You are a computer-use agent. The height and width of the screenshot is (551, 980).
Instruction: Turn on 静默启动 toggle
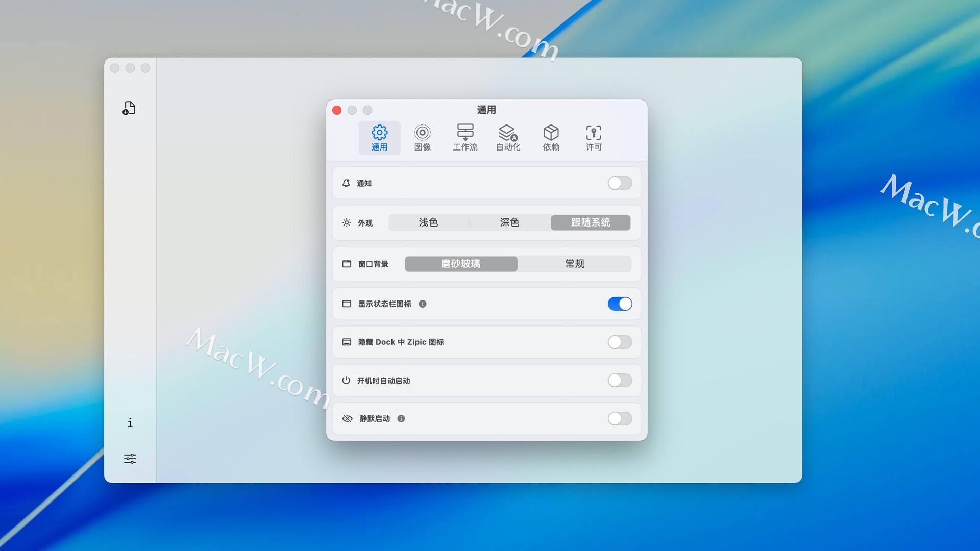620,419
